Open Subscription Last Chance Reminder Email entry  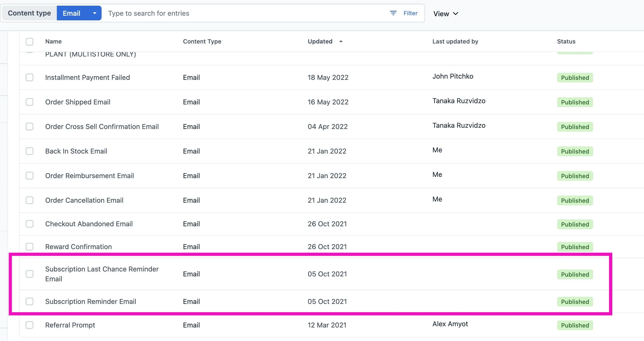[102, 274]
